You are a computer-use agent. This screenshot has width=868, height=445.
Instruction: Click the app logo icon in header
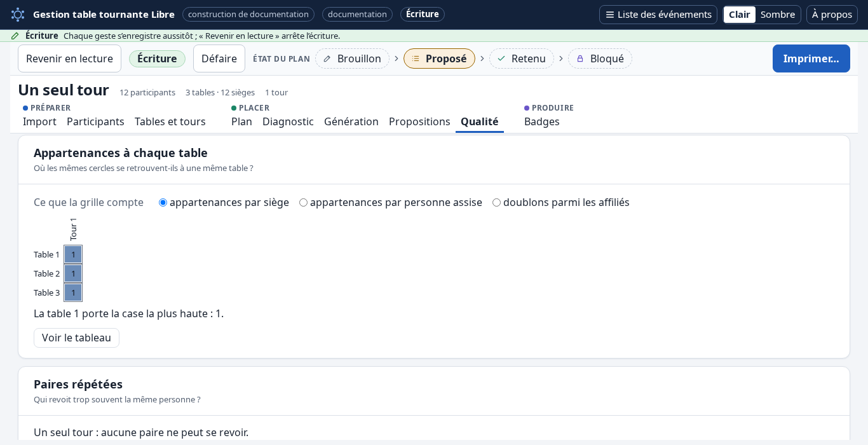(x=18, y=15)
